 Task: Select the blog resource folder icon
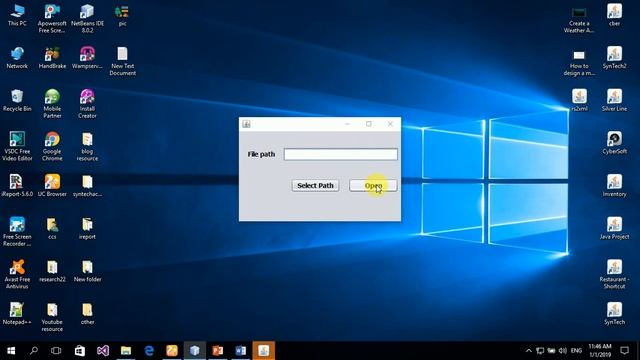[87, 146]
